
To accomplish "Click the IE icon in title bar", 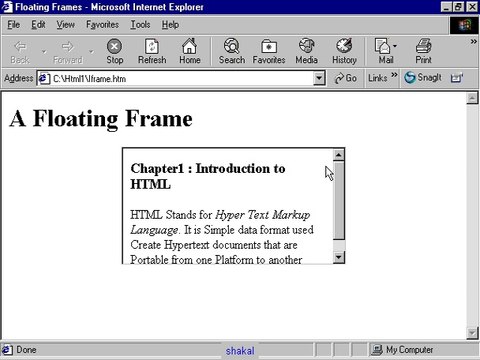I will click(7, 7).
